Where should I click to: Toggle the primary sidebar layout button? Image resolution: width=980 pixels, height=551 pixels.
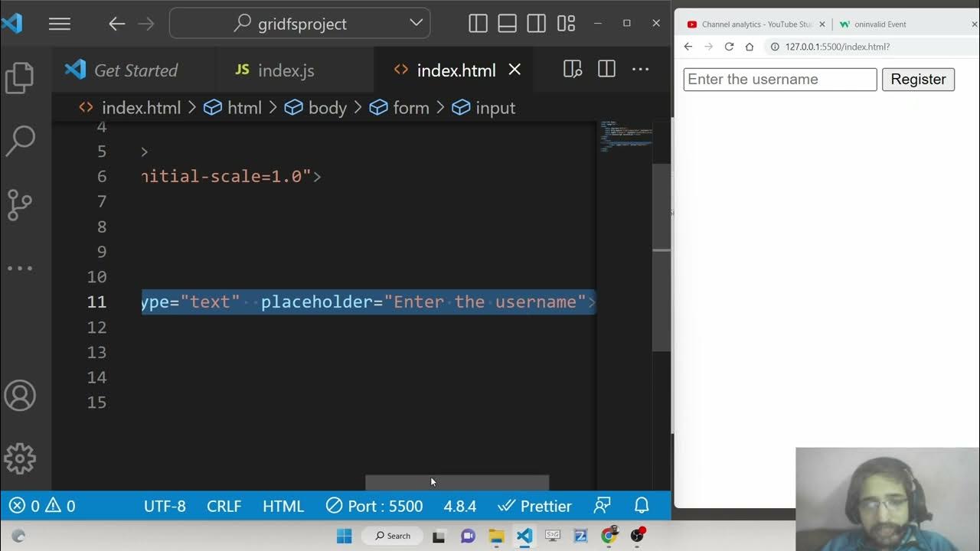[478, 24]
